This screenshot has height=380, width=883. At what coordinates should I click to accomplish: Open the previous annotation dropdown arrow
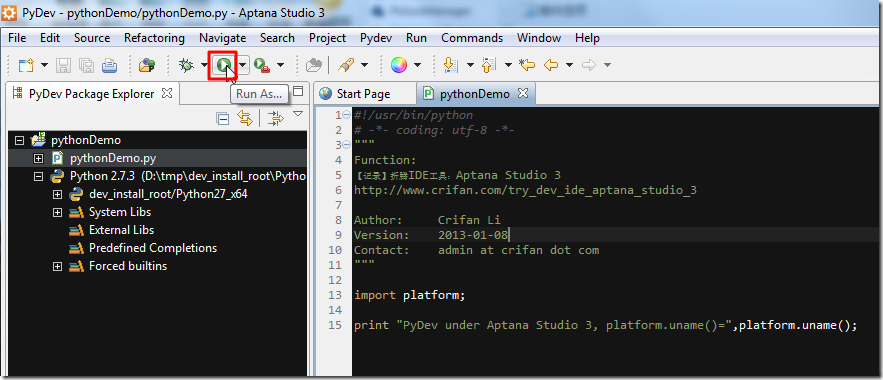[508, 65]
